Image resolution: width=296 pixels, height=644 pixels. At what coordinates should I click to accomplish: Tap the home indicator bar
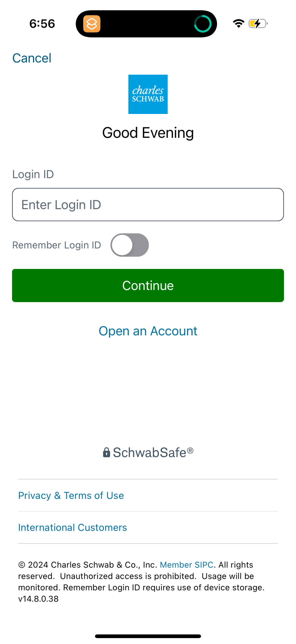point(148,636)
